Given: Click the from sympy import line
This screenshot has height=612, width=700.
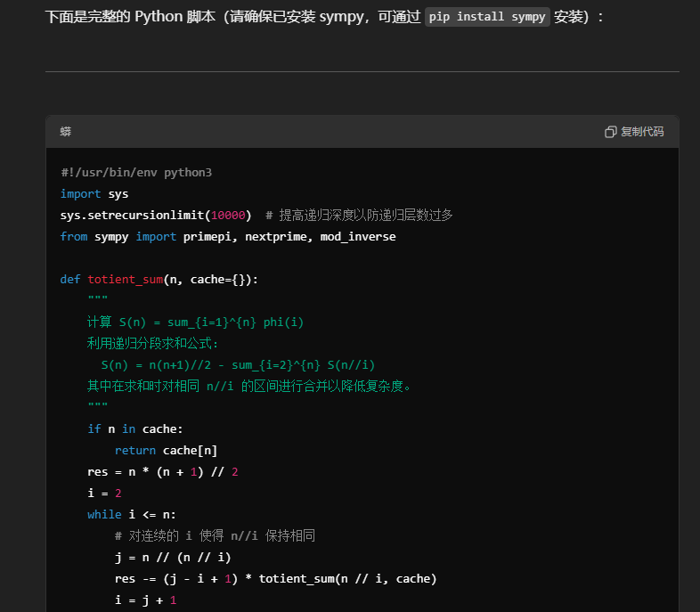Looking at the screenshot, I should 227,236.
